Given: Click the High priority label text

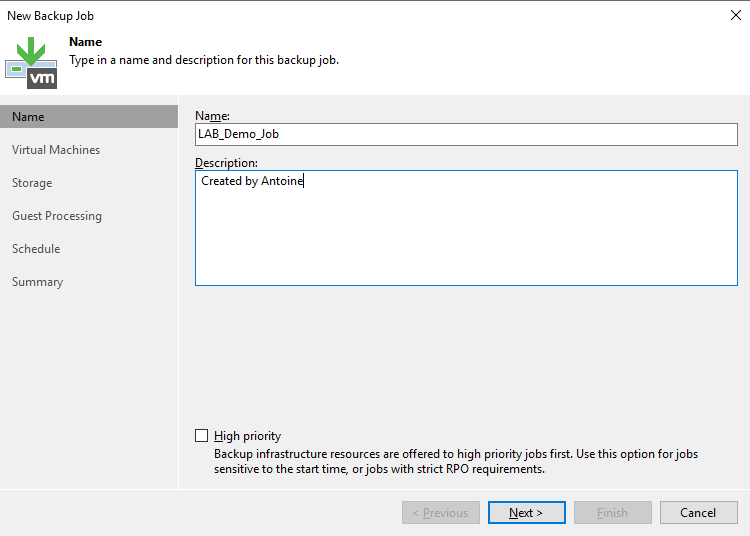Looking at the screenshot, I should tap(247, 436).
